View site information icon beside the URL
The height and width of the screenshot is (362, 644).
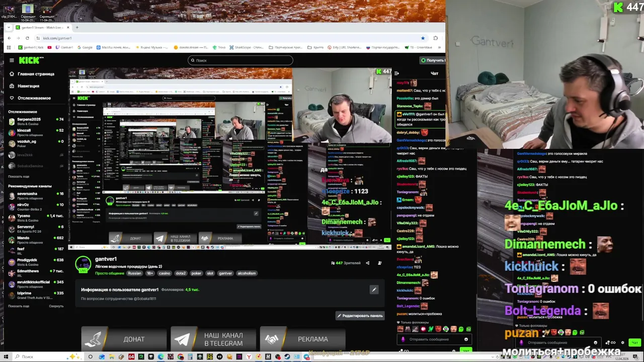tap(38, 38)
